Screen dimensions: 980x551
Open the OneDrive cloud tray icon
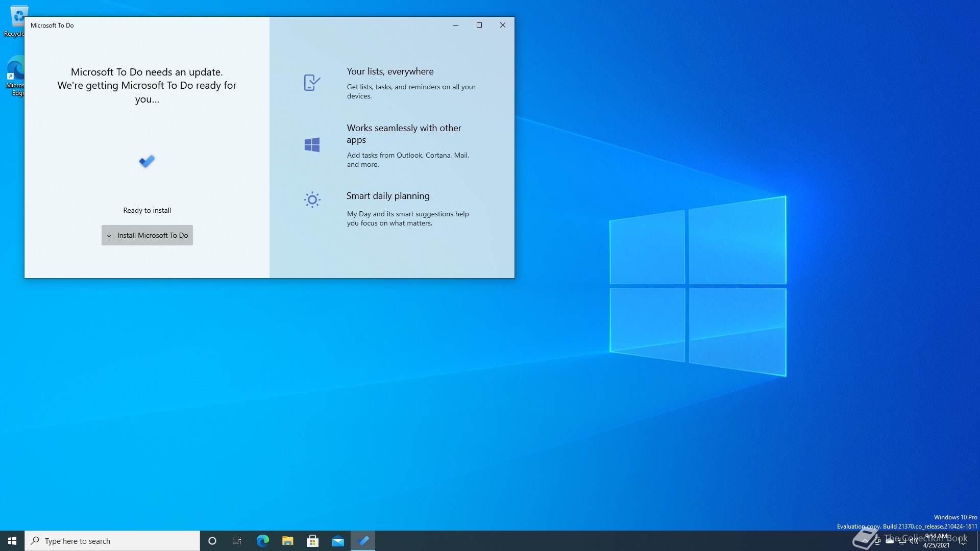(x=890, y=541)
